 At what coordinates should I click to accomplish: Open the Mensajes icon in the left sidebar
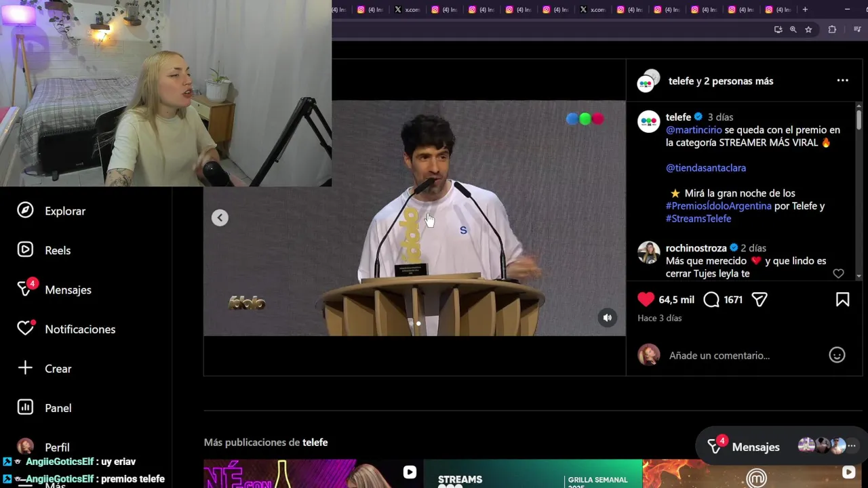point(25,289)
